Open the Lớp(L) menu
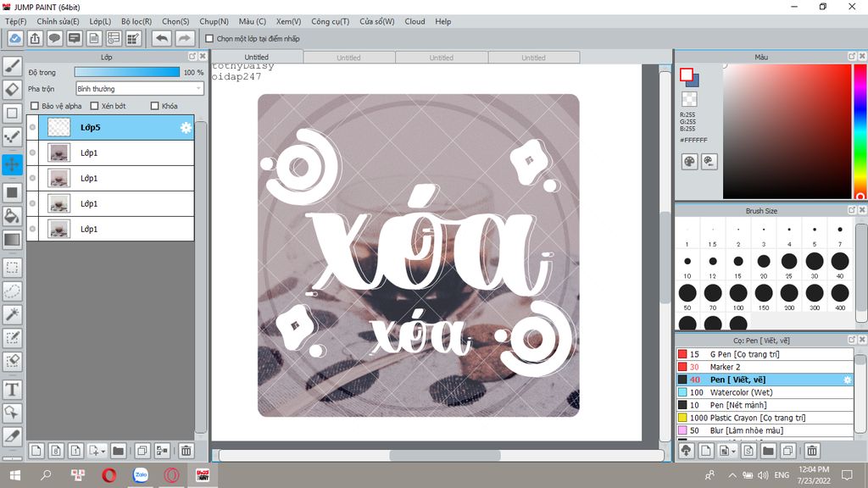 point(100,21)
